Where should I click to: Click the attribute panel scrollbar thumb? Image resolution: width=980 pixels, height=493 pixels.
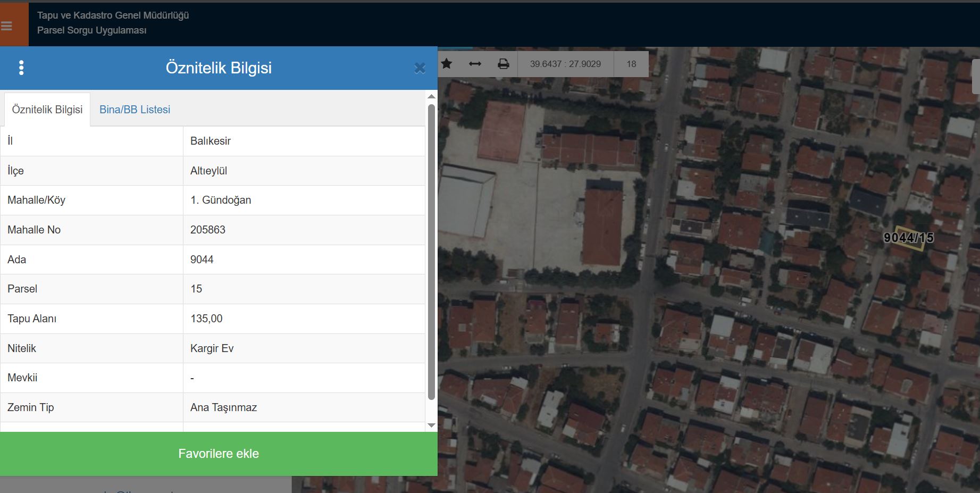[431, 252]
